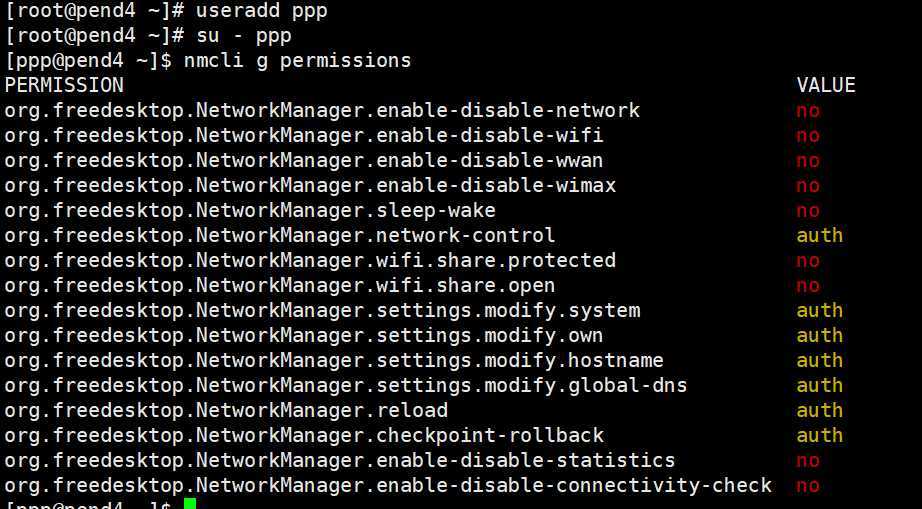Select the wifi.share.protected permission line
922x509 pixels.
pyautogui.click(x=310, y=260)
